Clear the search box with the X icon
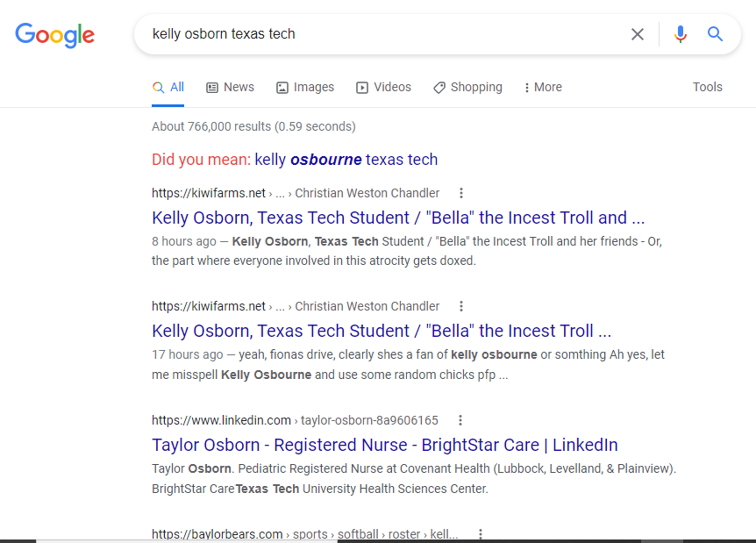This screenshot has width=756, height=543. [638, 34]
